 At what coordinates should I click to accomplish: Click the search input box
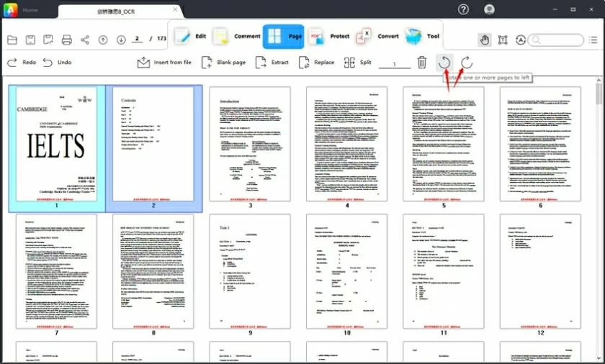[555, 40]
